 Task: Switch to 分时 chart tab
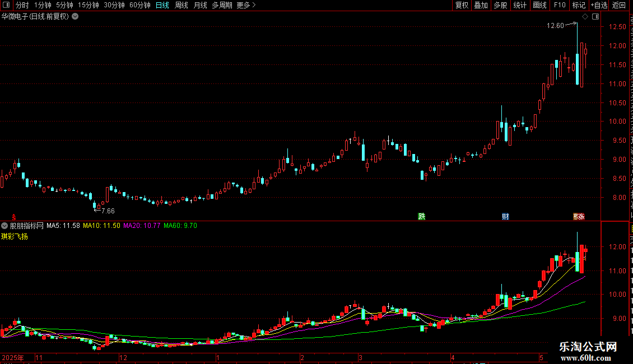pyautogui.click(x=22, y=5)
